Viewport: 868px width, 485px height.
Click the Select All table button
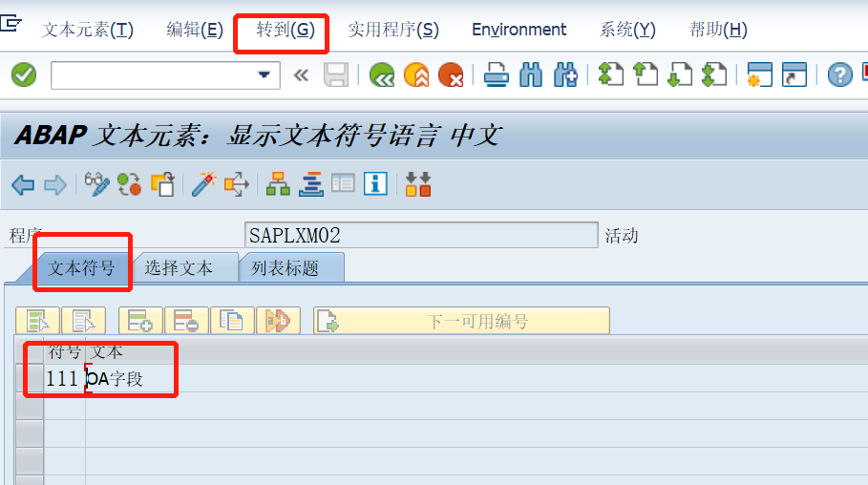point(37,321)
